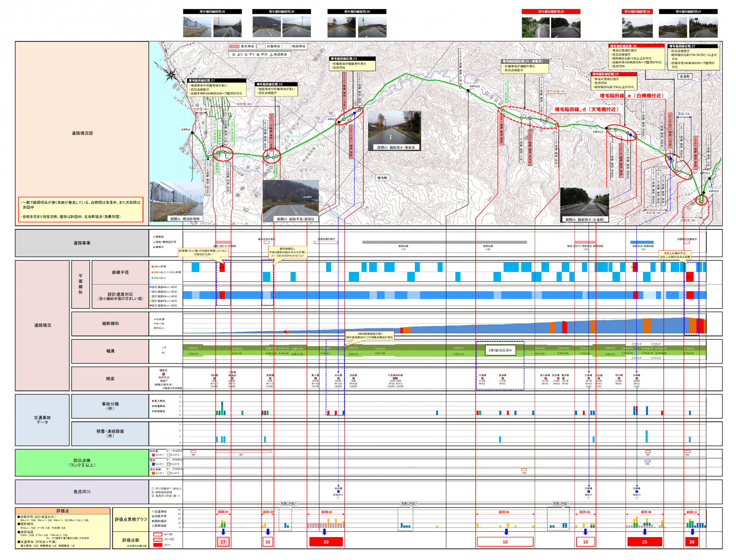This screenshot has height=560, width=736.
Task: Click the KP15.0 marker on the route
Action: [606, 128]
